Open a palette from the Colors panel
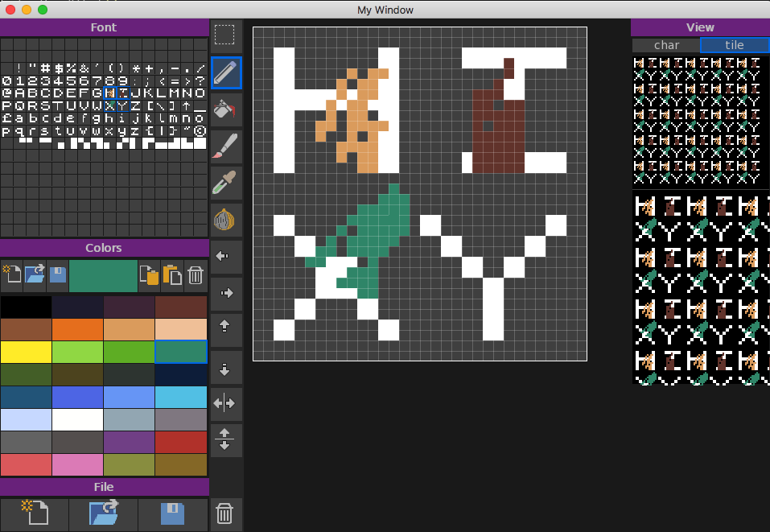 pos(35,276)
